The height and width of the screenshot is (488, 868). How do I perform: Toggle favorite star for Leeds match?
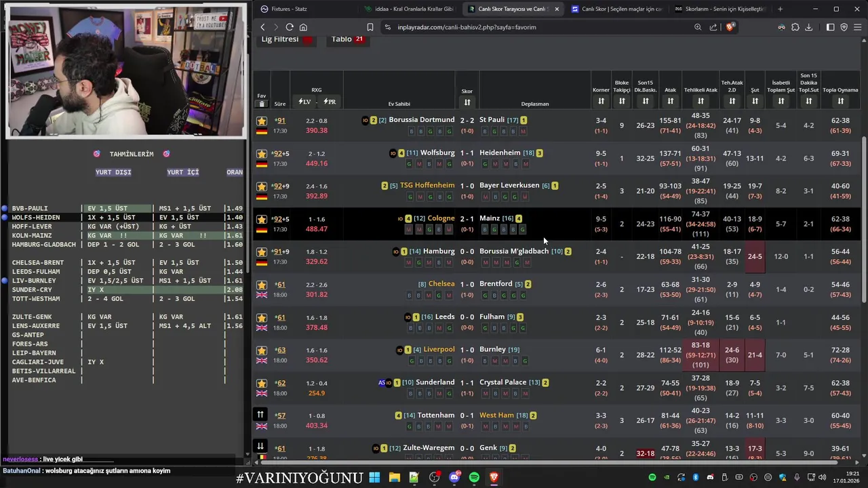coord(262,318)
